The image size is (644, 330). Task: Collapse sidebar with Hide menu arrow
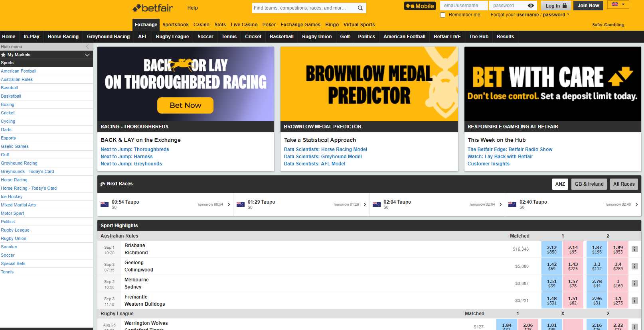87,47
